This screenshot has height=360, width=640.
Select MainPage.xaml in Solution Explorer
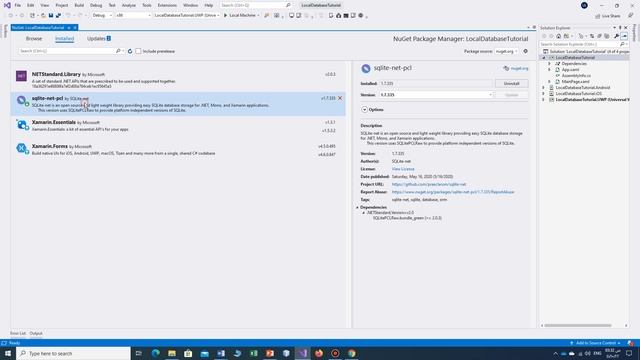click(575, 82)
